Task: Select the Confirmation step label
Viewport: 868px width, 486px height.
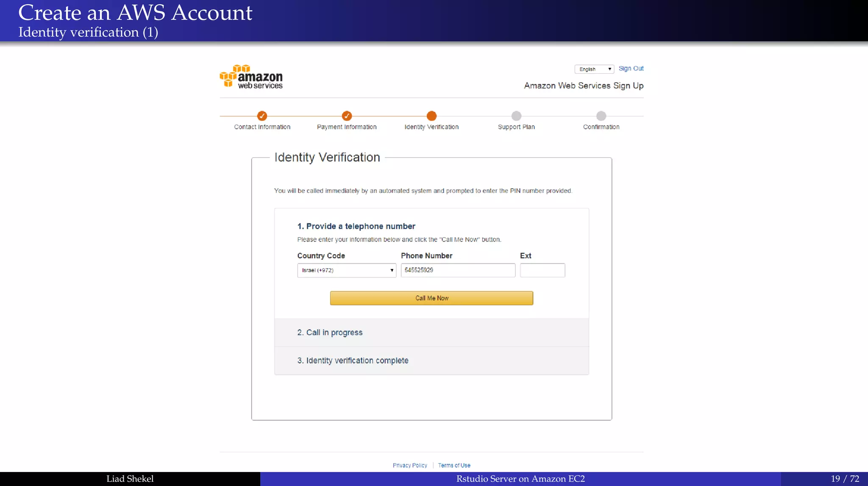Action: coord(601,127)
